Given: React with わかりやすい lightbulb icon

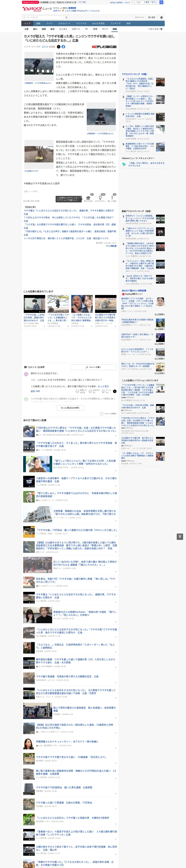Looking at the screenshot, I should (100, 198).
